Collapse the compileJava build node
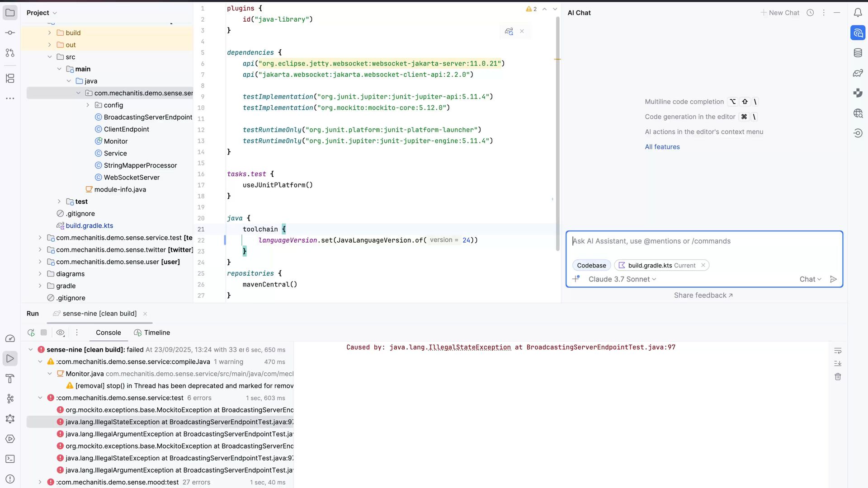Viewport: 868px width, 488px height. (x=40, y=361)
